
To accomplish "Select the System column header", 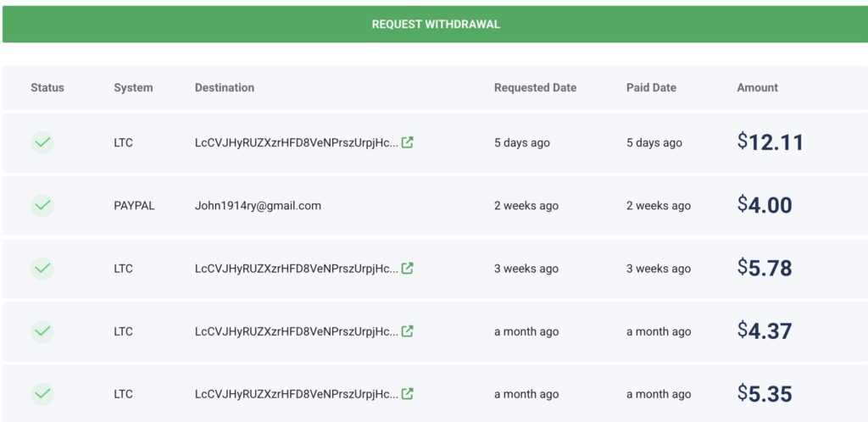I will pos(133,87).
